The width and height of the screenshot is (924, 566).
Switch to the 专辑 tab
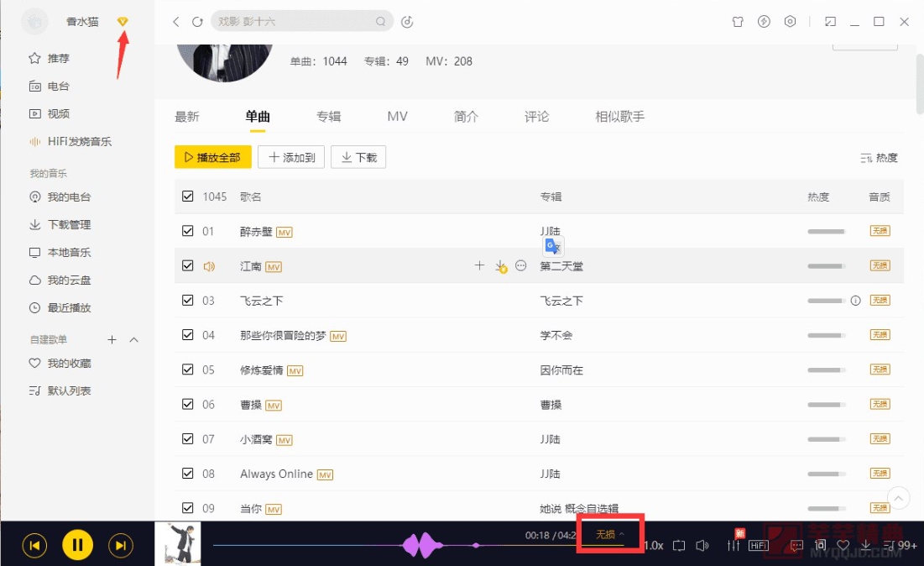[x=328, y=117]
